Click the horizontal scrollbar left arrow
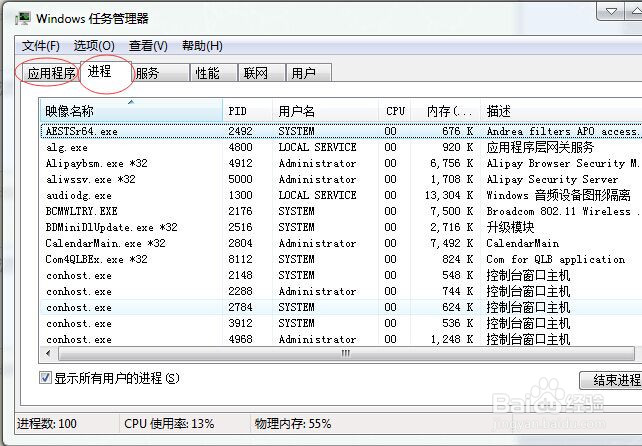This screenshot has height=446, width=642. coord(49,353)
